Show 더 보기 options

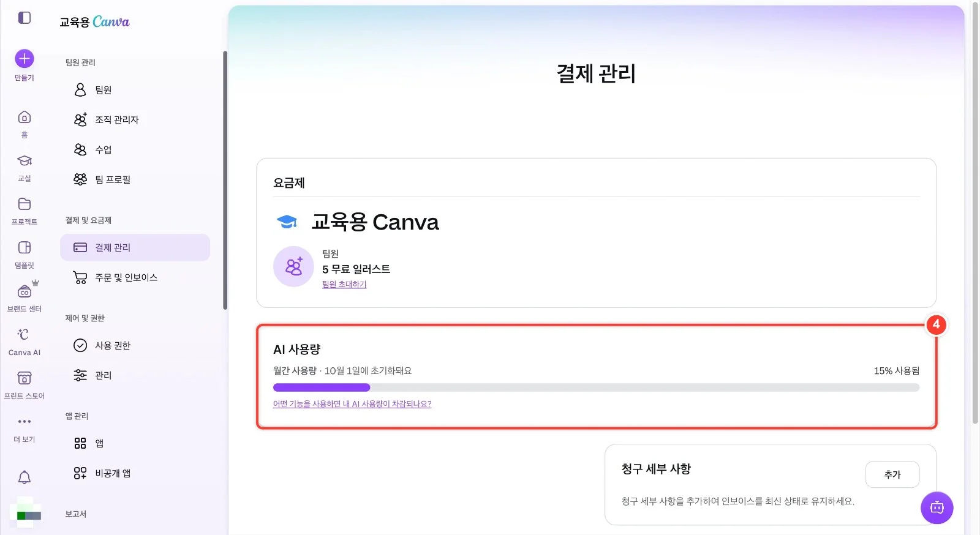[x=24, y=428]
